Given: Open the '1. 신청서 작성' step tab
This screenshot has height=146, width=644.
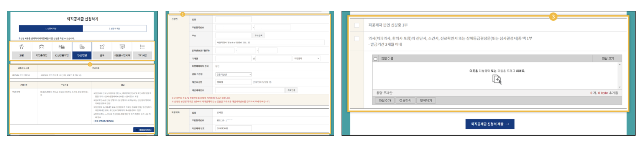Looking at the screenshot, I should [x=51, y=28].
